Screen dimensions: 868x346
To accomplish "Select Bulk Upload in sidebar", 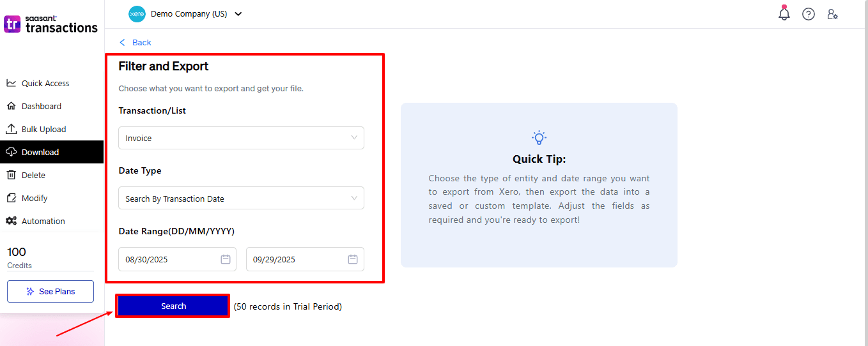I will (x=43, y=129).
